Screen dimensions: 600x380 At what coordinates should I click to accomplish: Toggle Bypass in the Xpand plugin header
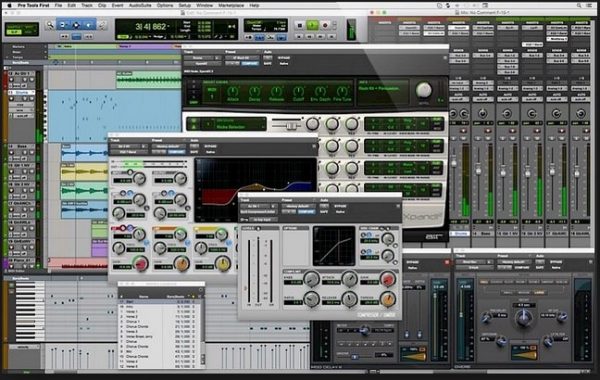coord(284,58)
